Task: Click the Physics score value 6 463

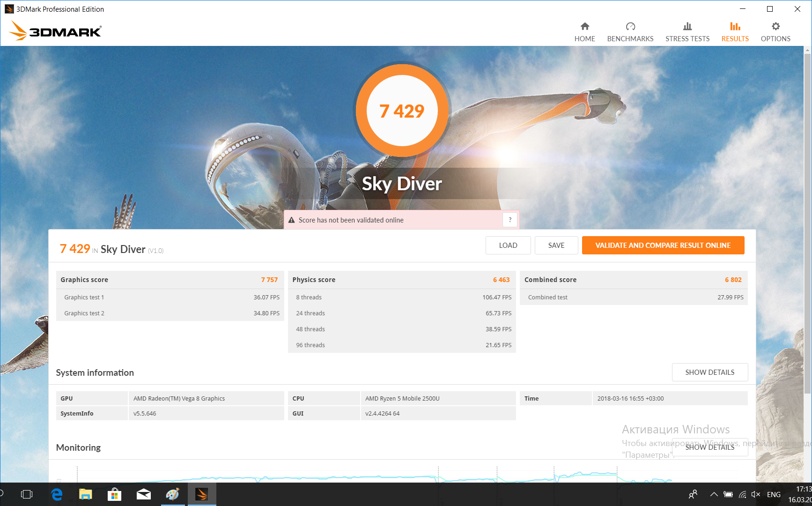Action: coord(501,280)
